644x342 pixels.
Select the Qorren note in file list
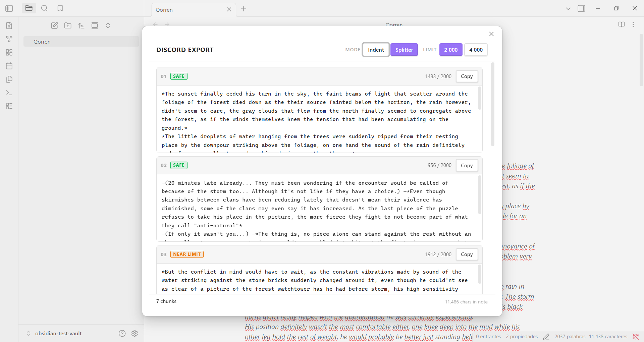(x=81, y=42)
